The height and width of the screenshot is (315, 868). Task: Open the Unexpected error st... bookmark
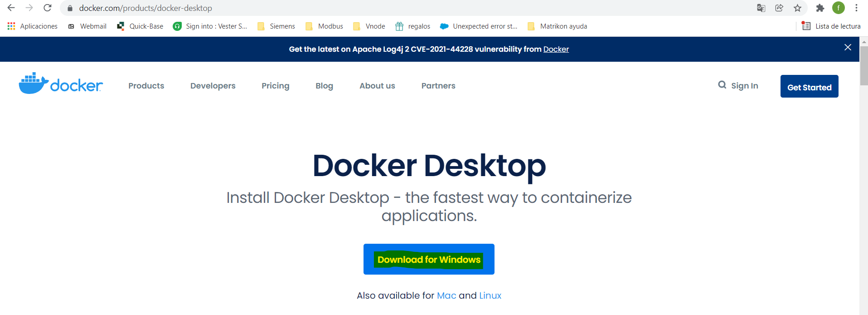tap(479, 26)
